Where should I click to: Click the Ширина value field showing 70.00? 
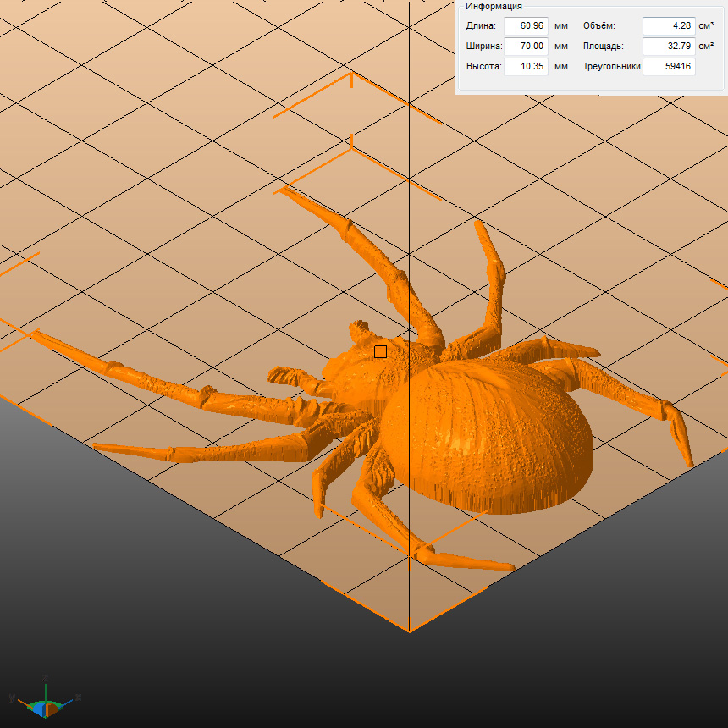526,47
